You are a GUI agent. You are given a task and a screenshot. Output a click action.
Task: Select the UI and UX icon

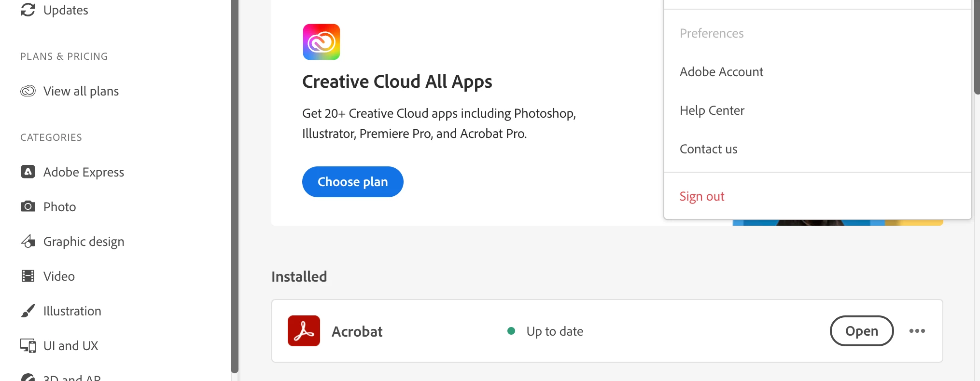click(x=28, y=345)
